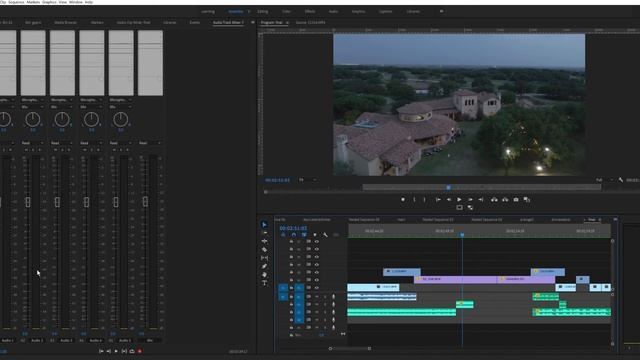Click Mark Out in Program Monitor

tap(424, 200)
